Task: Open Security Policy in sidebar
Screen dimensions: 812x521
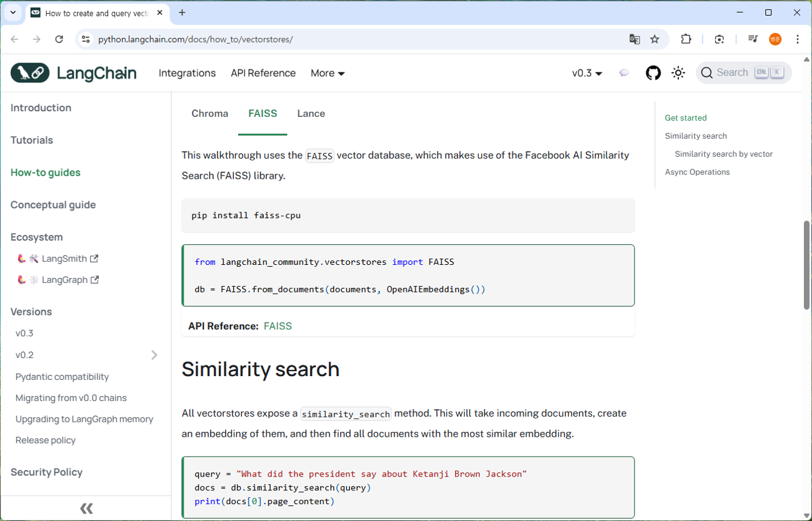Action: (46, 472)
